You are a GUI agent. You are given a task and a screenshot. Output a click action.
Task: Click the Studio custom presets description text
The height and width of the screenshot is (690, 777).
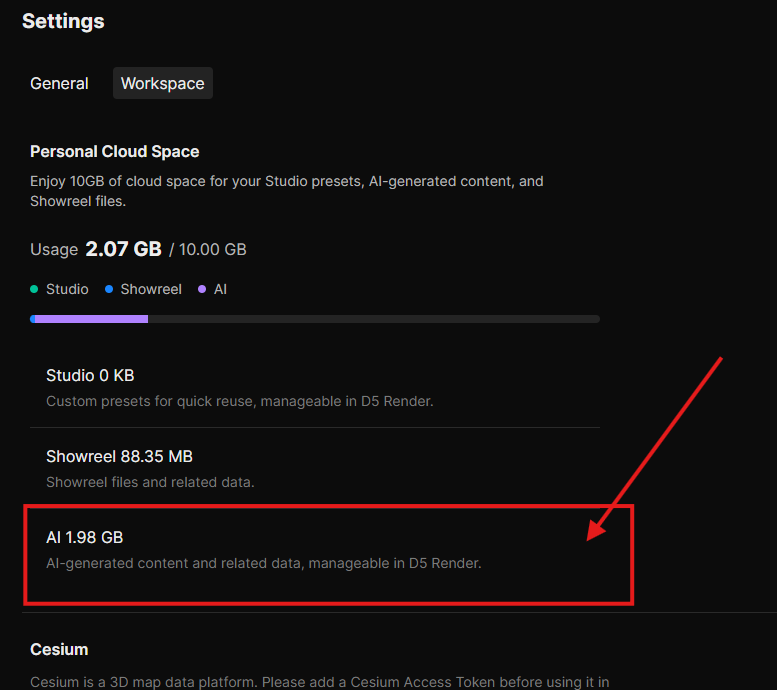239,401
